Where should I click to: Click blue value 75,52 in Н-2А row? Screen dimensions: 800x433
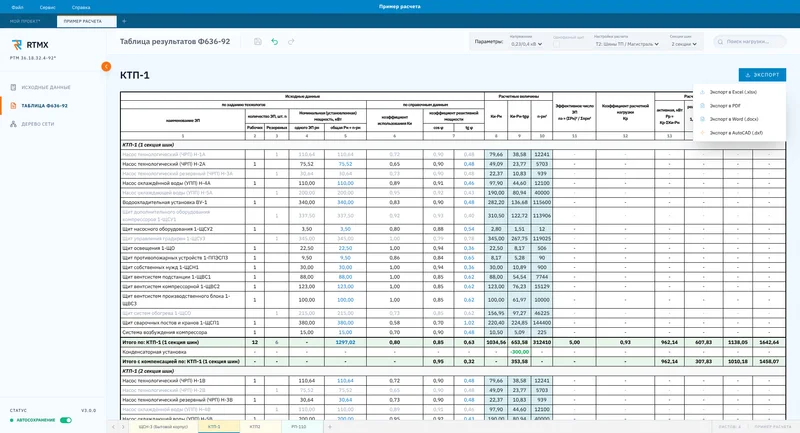pyautogui.click(x=345, y=164)
